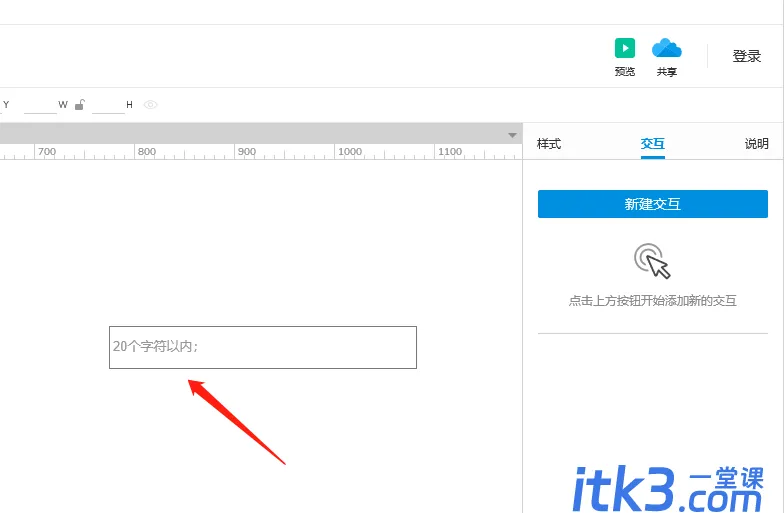784x513 pixels.
Task: Click the W width input field
Action: click(40, 105)
